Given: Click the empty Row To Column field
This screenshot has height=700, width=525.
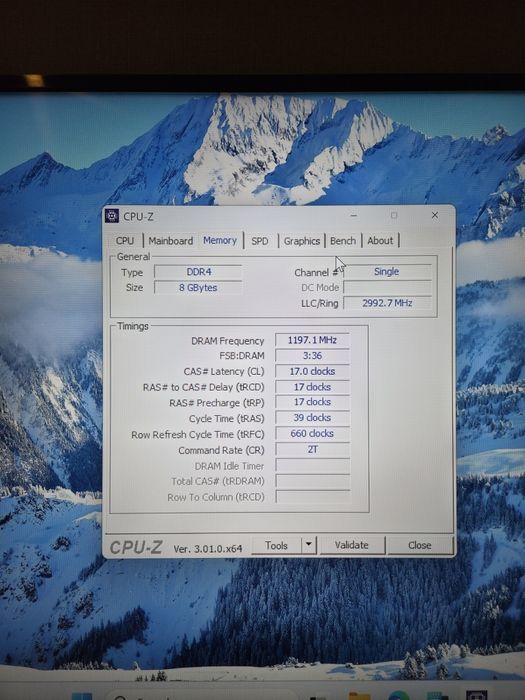Looking at the screenshot, I should click(x=312, y=497).
